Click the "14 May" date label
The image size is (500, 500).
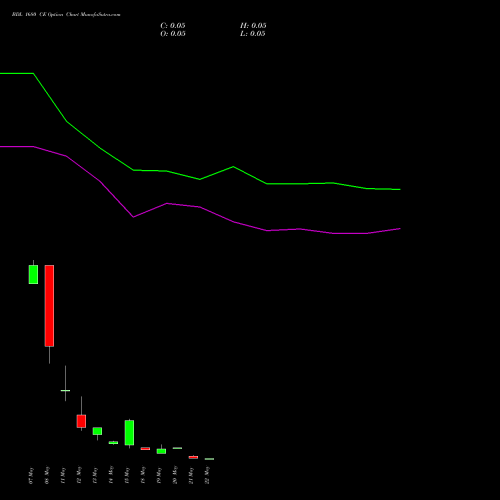(x=111, y=475)
